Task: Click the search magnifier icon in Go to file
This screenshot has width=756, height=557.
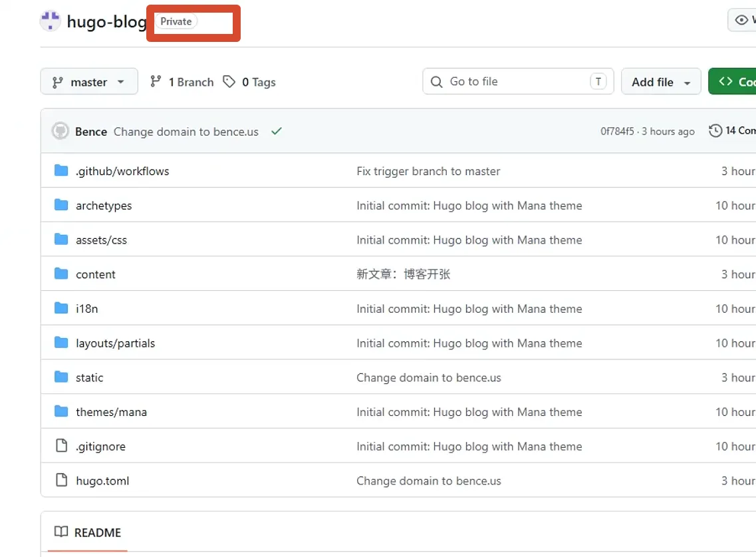Action: tap(436, 82)
